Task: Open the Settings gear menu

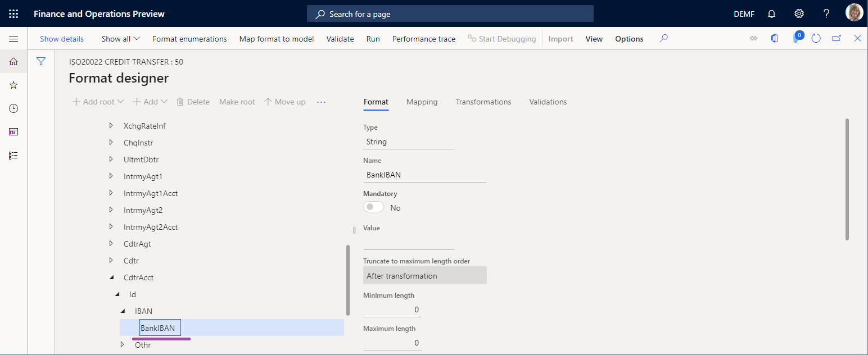Action: click(x=799, y=13)
